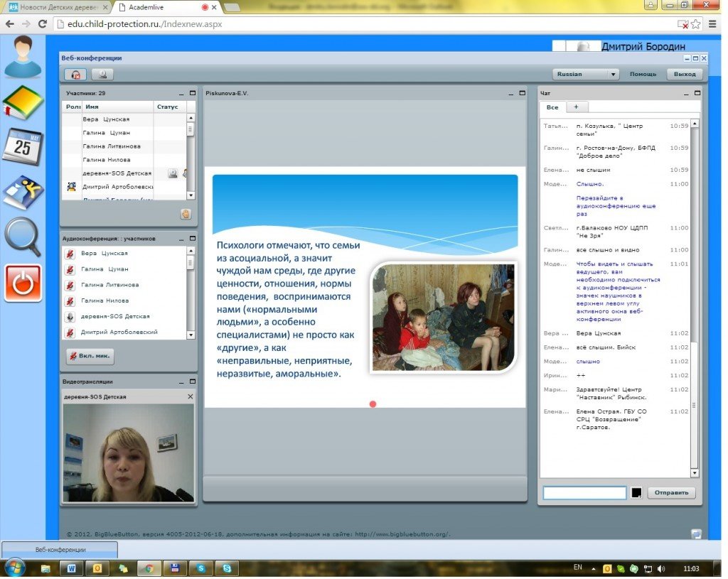
Task: Open the book library icon in the sidebar
Action: coord(23,102)
